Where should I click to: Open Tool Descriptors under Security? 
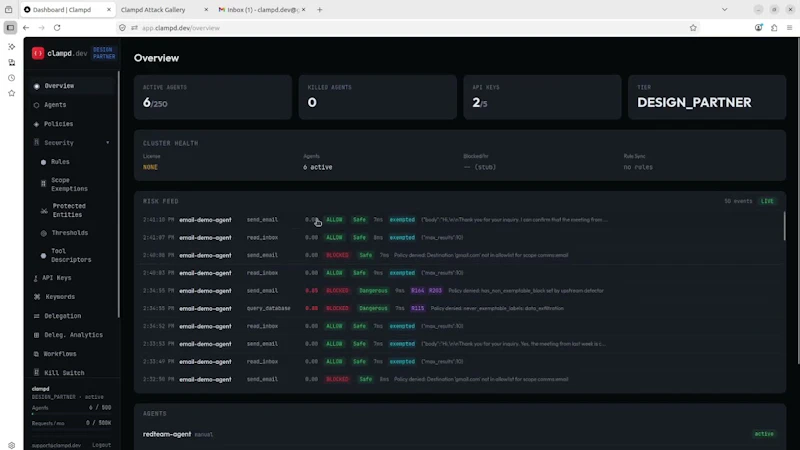click(x=71, y=255)
